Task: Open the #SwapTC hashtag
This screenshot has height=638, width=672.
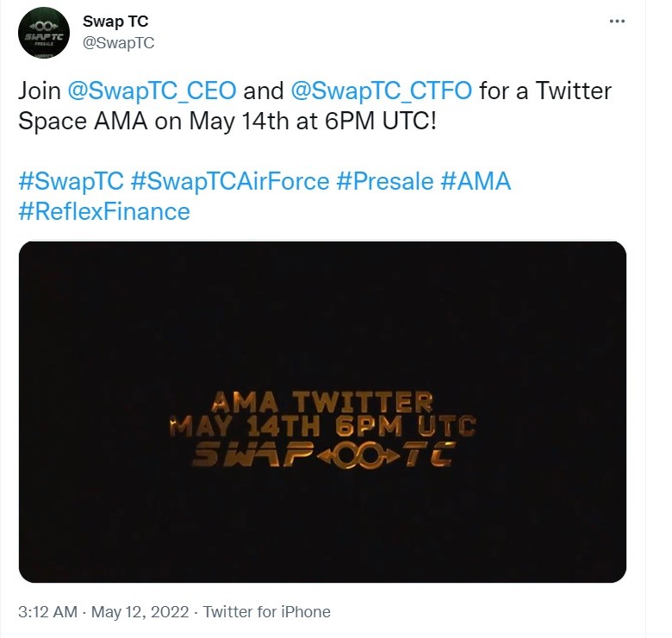Action: 72,181
